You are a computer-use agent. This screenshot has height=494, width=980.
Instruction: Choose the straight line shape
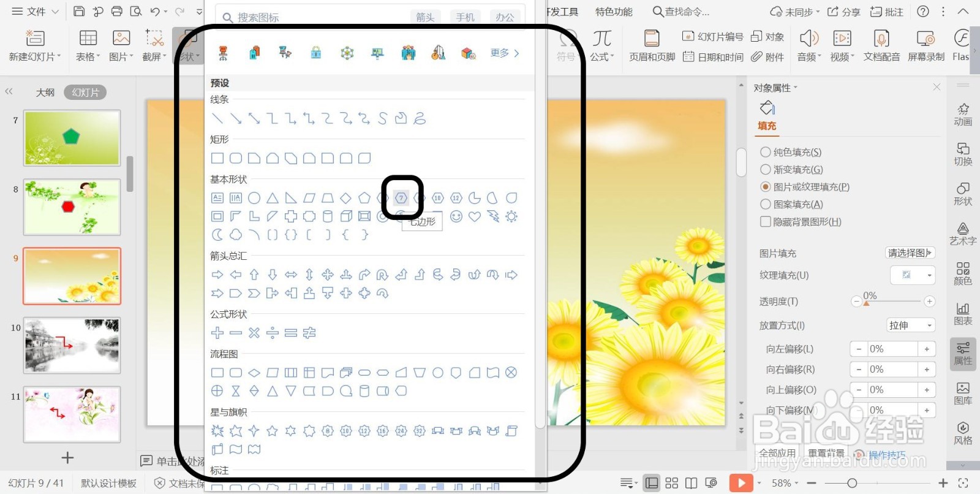217,118
